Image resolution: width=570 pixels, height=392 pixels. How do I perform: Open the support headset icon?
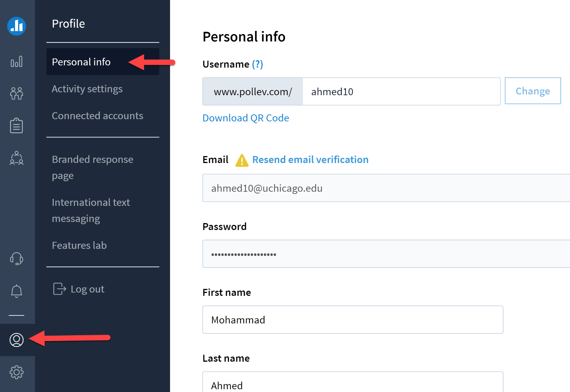pyautogui.click(x=17, y=258)
